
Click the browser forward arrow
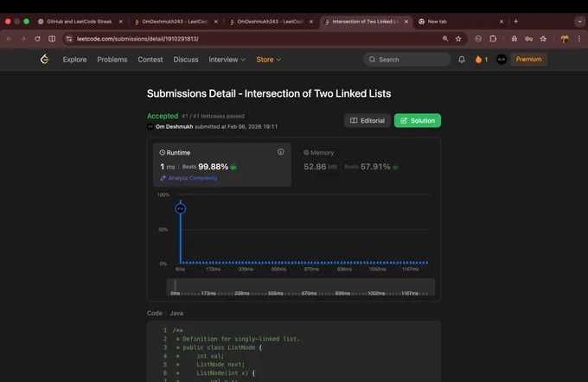(x=22, y=39)
